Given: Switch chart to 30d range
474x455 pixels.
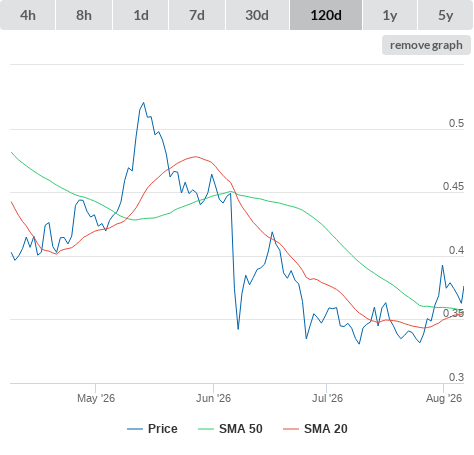Looking at the screenshot, I should [257, 15].
